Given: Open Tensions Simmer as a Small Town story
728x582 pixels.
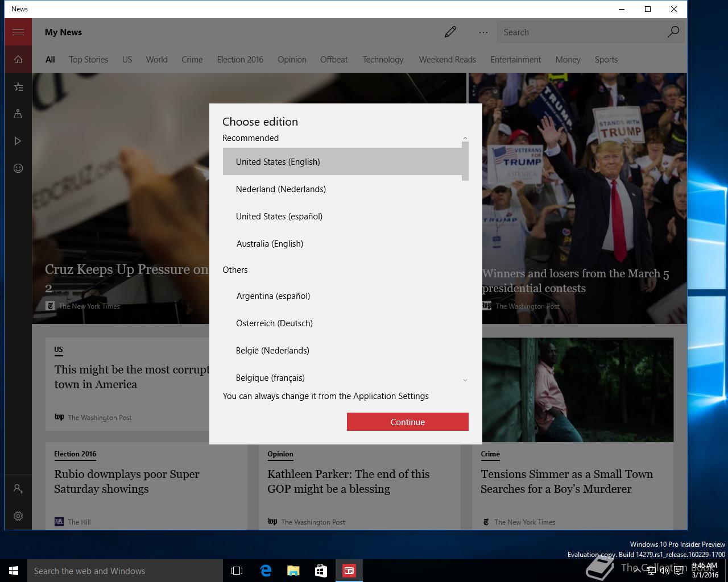Looking at the screenshot, I should (567, 481).
